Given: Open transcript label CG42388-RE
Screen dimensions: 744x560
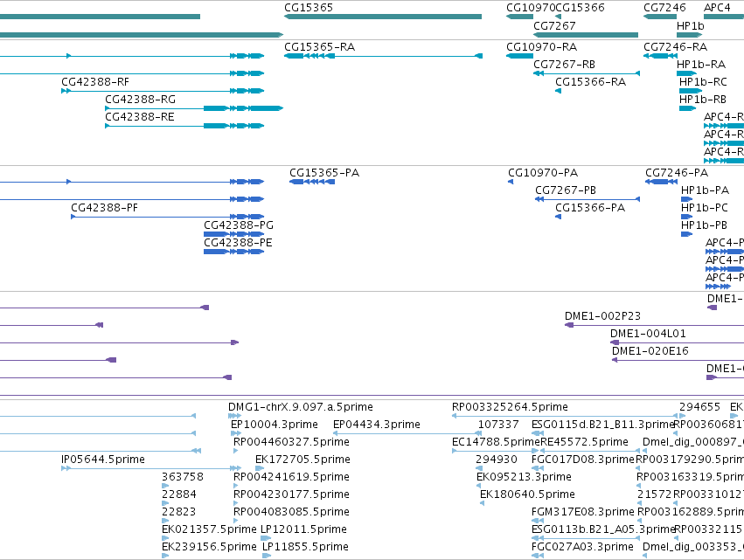Looking at the screenshot, I should coord(140,117).
